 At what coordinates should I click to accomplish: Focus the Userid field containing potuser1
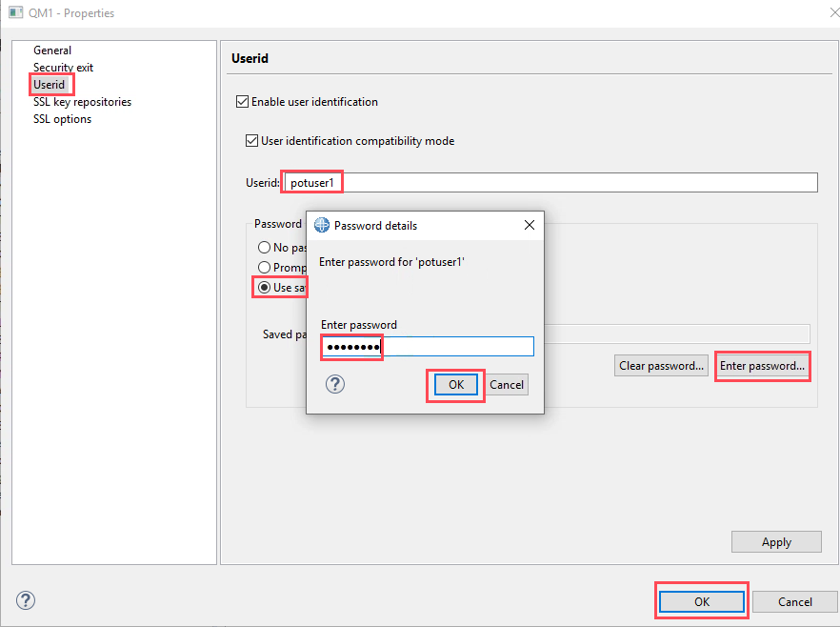pos(550,183)
